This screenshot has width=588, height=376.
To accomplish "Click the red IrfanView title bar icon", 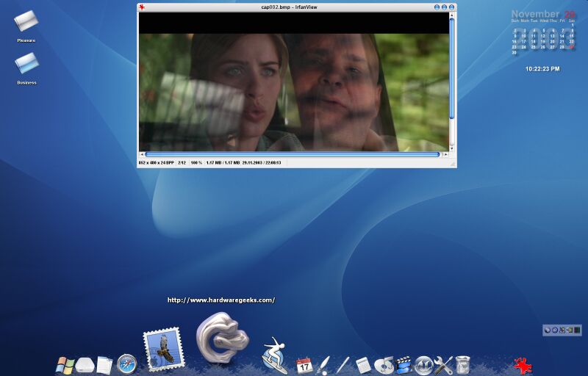I will pos(142,7).
